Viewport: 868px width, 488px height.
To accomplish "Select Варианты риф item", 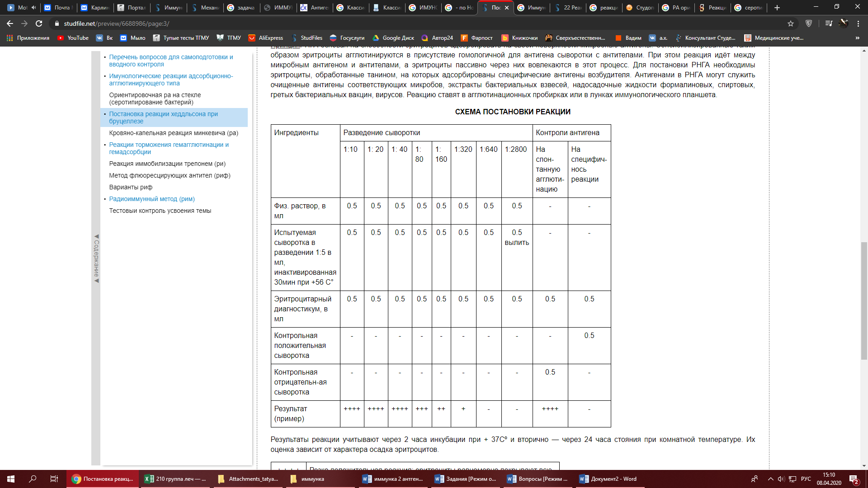I will [131, 187].
